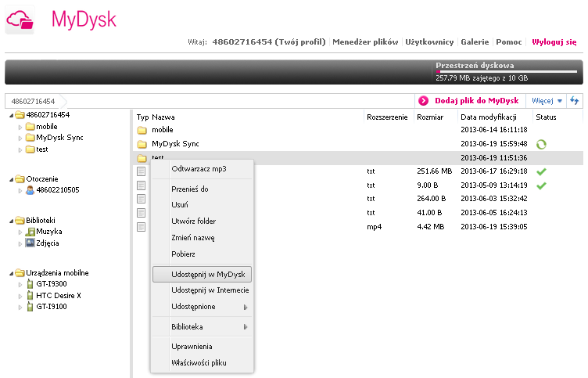Expand the MyDysk Sync tree node

click(20, 139)
